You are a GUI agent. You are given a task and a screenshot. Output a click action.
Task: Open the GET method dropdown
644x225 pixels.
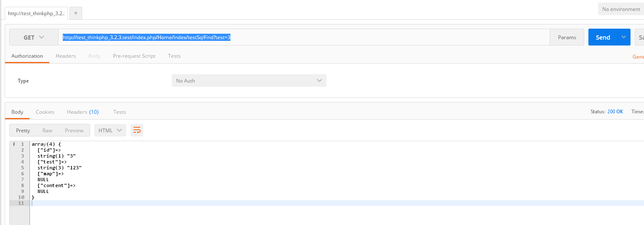[34, 37]
